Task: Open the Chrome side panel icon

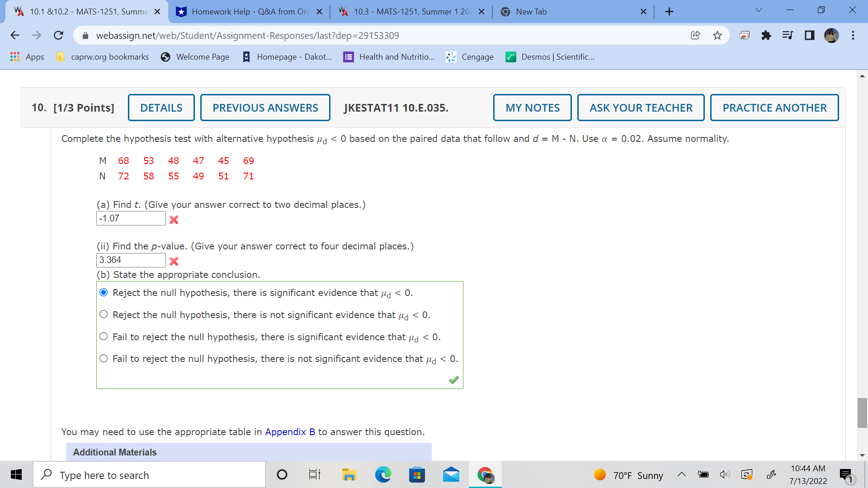Action: click(x=809, y=35)
